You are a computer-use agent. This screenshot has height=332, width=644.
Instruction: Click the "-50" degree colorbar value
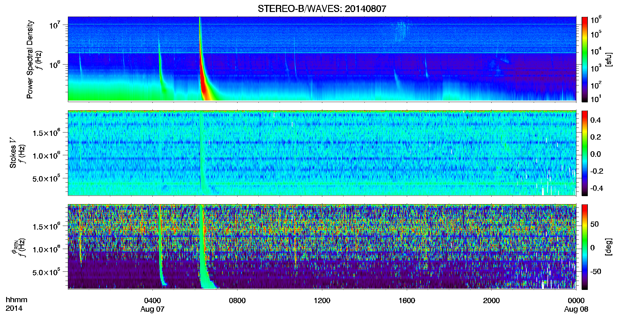tap(596, 271)
